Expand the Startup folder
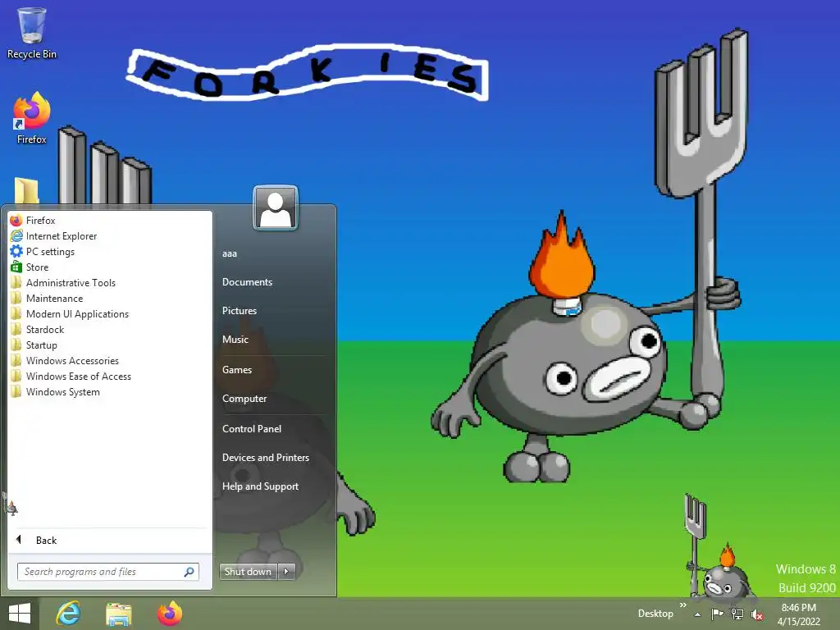Image resolution: width=840 pixels, height=630 pixels. 110,345
